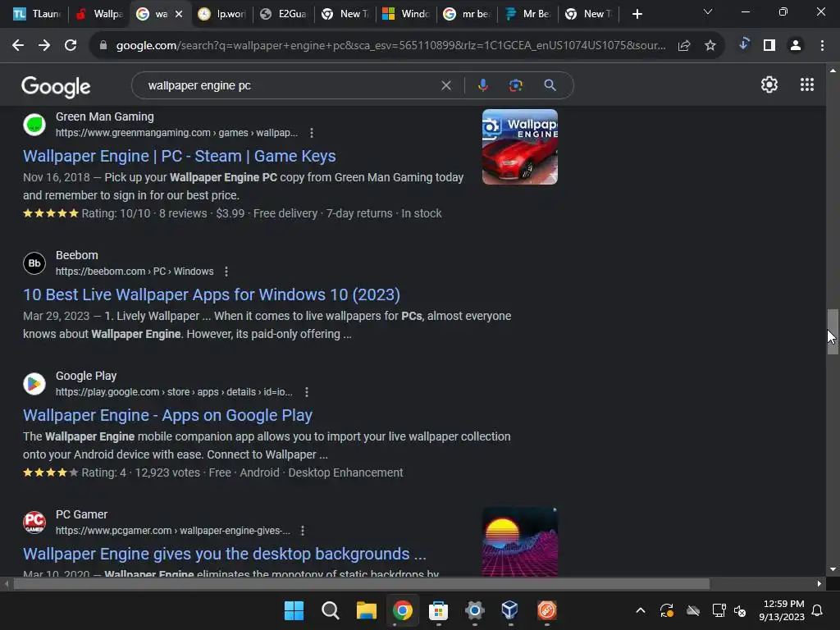Open File Explorer from taskbar
The image size is (840, 630).
[367, 610]
